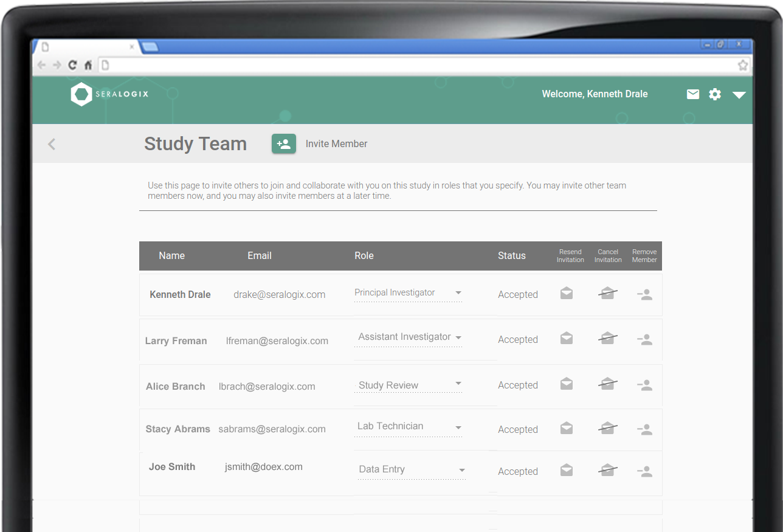Go back using the left chevron arrow
The image size is (783, 532).
click(51, 143)
